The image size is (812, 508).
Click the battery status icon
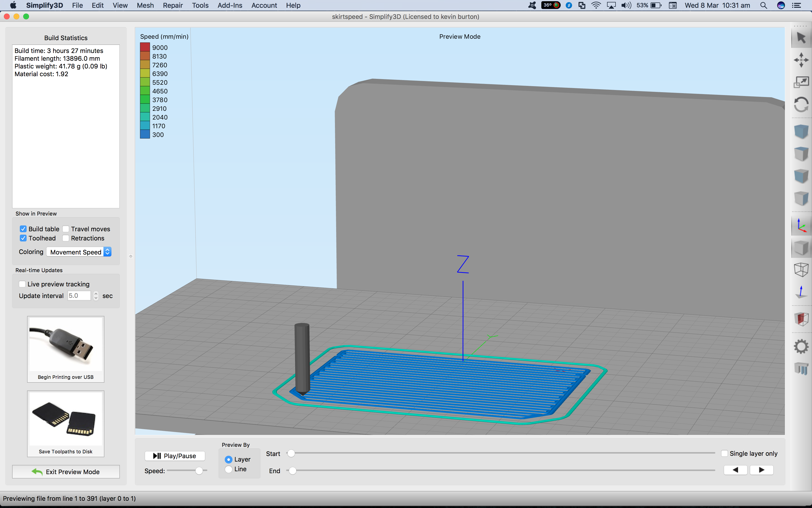pyautogui.click(x=656, y=5)
